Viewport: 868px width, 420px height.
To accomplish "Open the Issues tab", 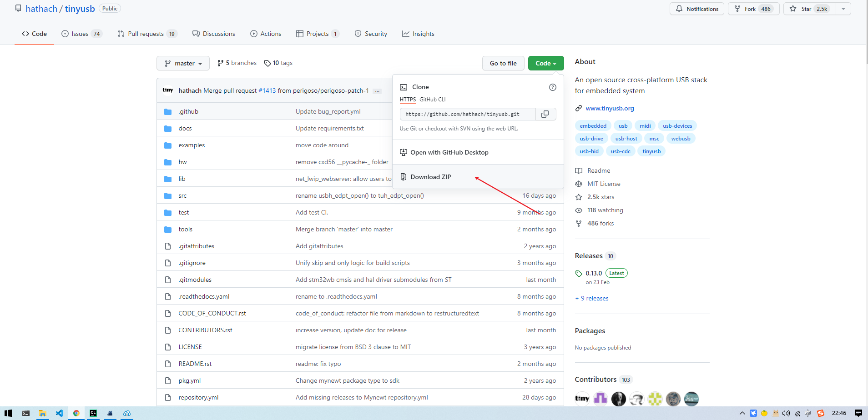I will [x=82, y=34].
